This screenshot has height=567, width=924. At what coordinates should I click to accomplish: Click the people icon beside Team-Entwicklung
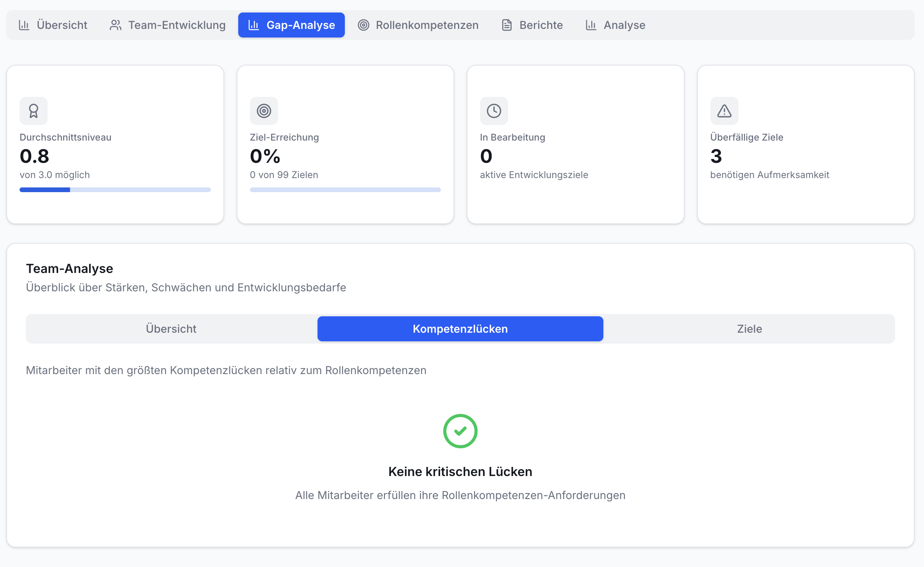click(x=116, y=25)
